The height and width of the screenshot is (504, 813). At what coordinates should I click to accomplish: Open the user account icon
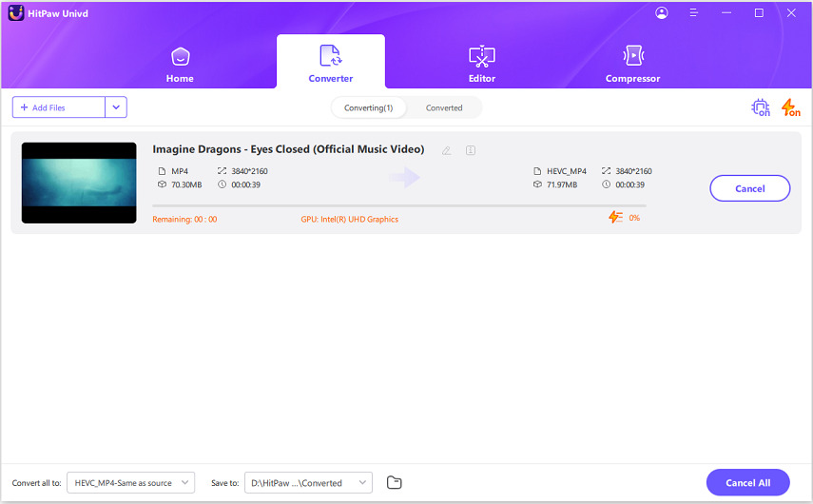pos(662,13)
